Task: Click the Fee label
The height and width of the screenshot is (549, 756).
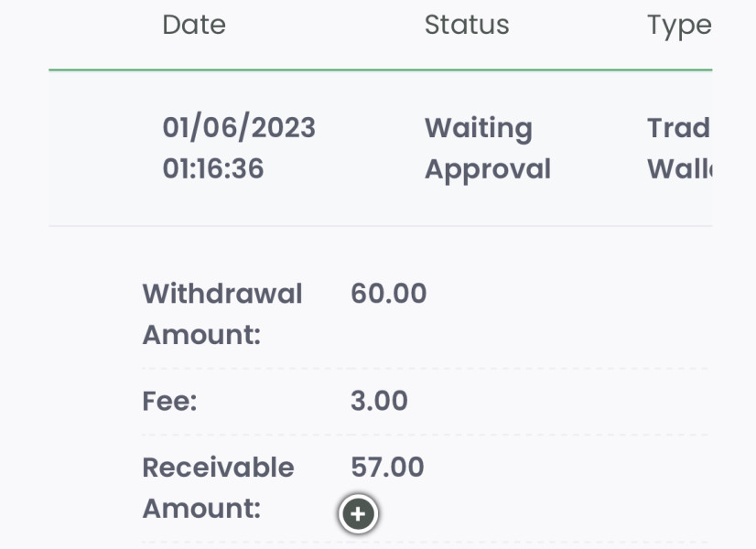Action: point(169,402)
